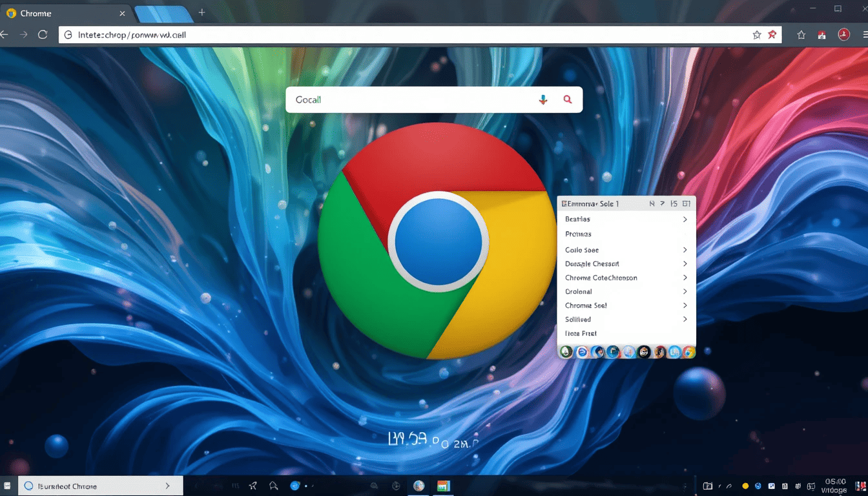Expand the Chrome CoteChronson chevron

[x=685, y=278]
